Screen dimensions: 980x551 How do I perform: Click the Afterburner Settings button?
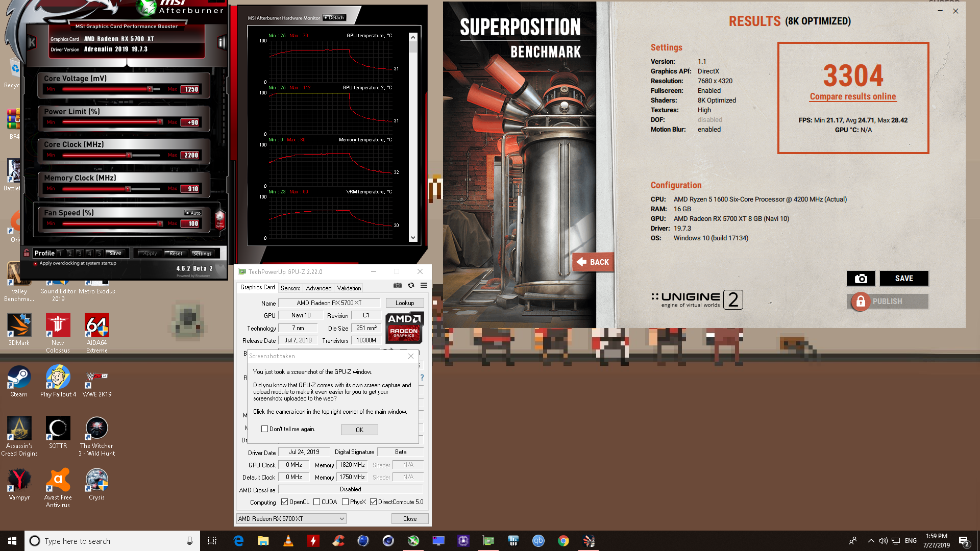(202, 253)
